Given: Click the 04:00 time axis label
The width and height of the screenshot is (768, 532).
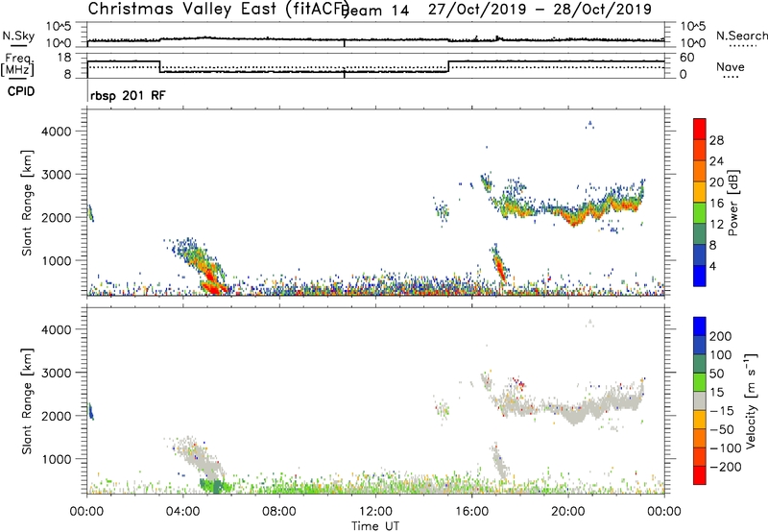Looking at the screenshot, I should tap(183, 512).
